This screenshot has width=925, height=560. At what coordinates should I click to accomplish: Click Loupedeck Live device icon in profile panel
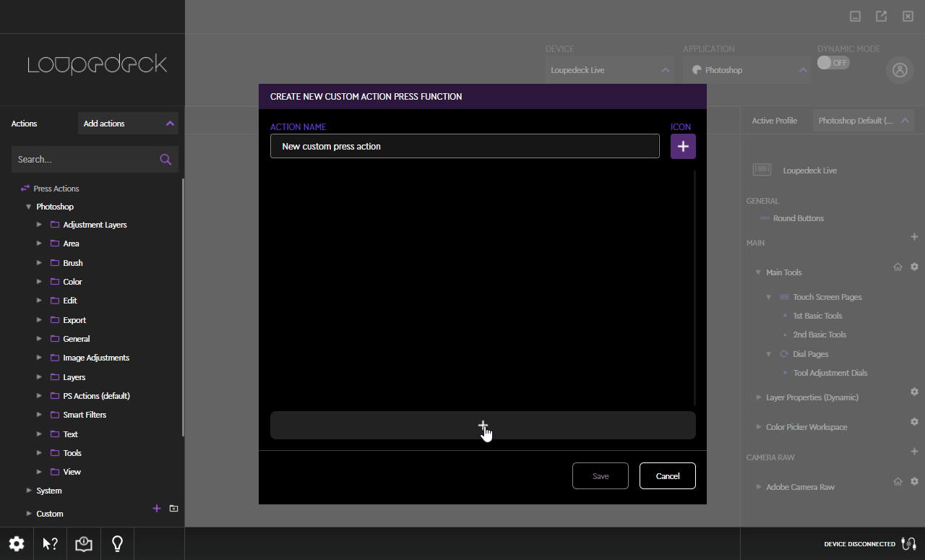click(x=762, y=170)
